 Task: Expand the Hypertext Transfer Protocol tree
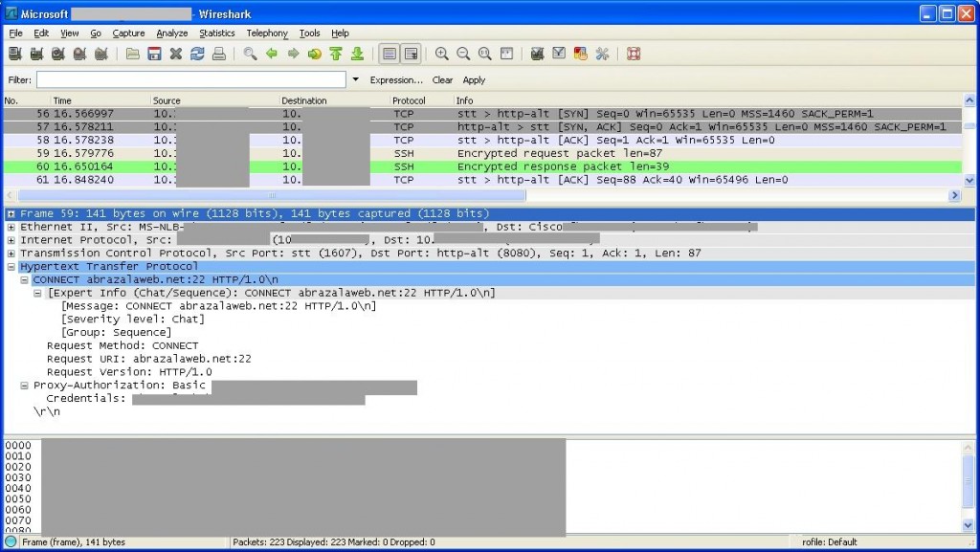(10, 266)
